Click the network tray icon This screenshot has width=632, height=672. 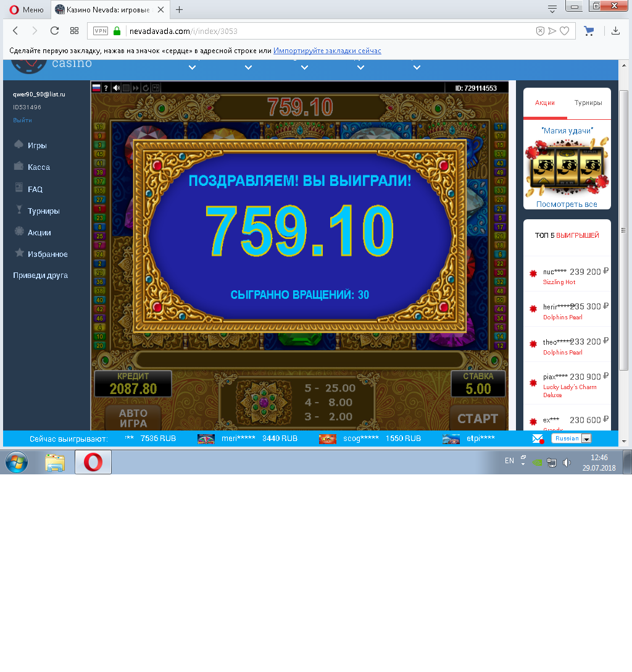tap(552, 463)
